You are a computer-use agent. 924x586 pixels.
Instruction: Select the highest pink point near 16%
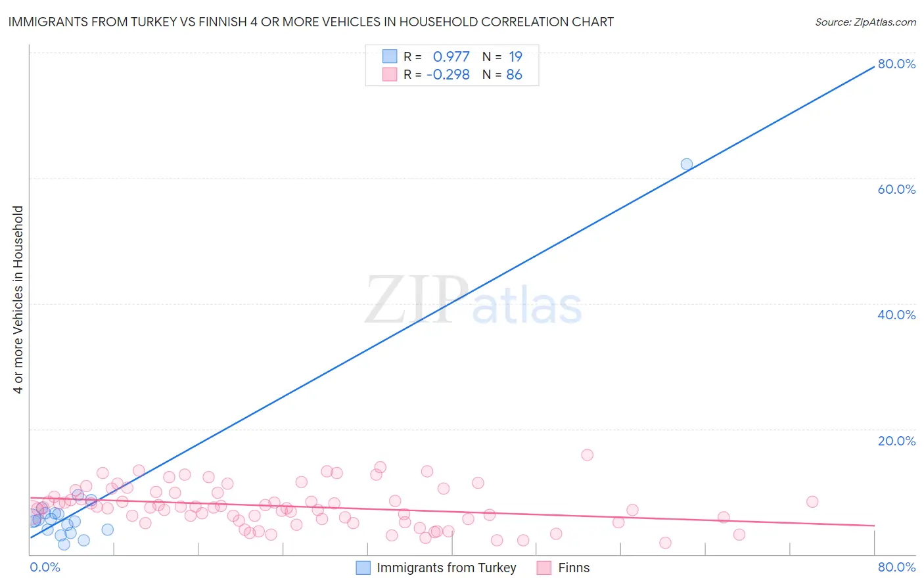tap(587, 455)
